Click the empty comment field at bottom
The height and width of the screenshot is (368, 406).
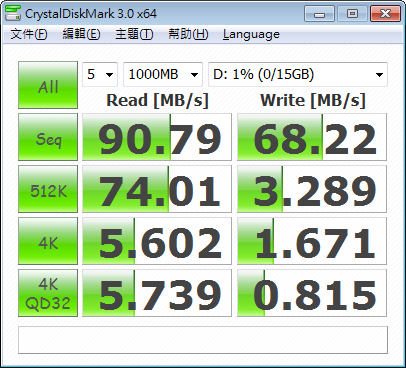click(x=203, y=340)
